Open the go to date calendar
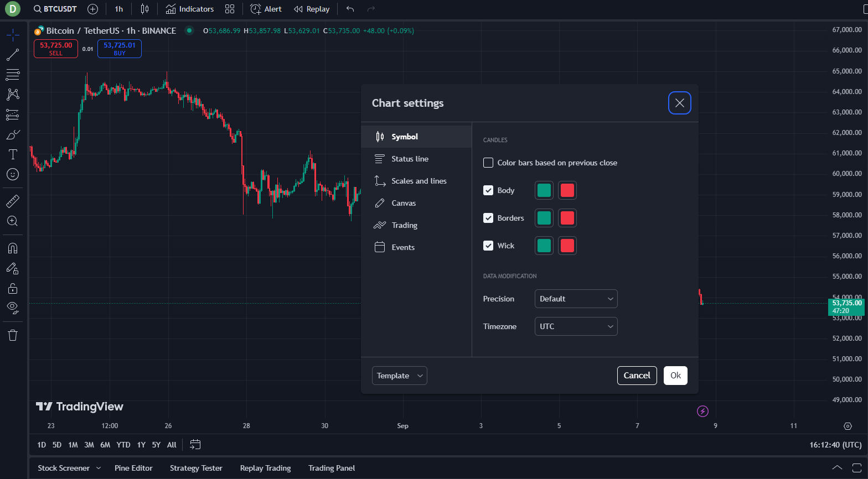 [195, 444]
